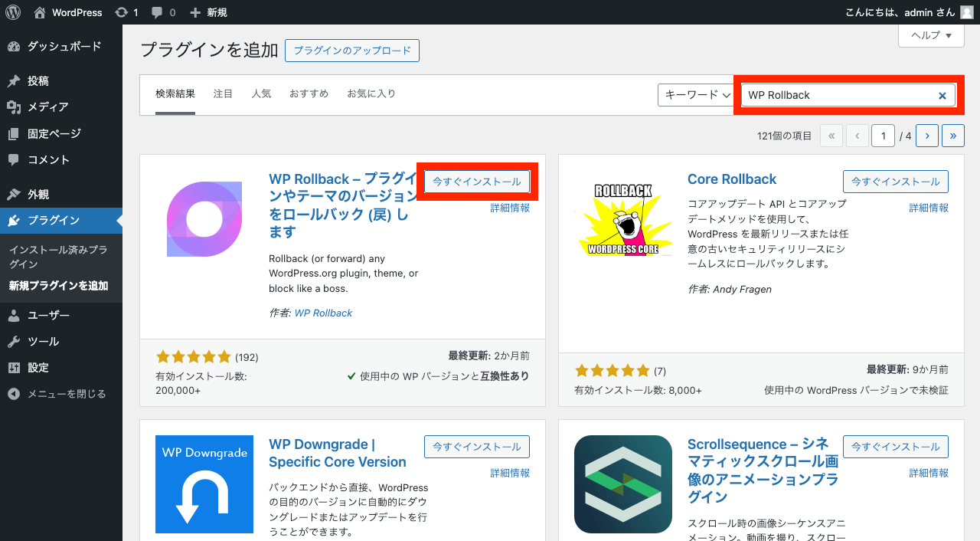Image resolution: width=980 pixels, height=541 pixels.
Task: Open 詳細情報 for Scrollsequence
Action: (x=929, y=473)
